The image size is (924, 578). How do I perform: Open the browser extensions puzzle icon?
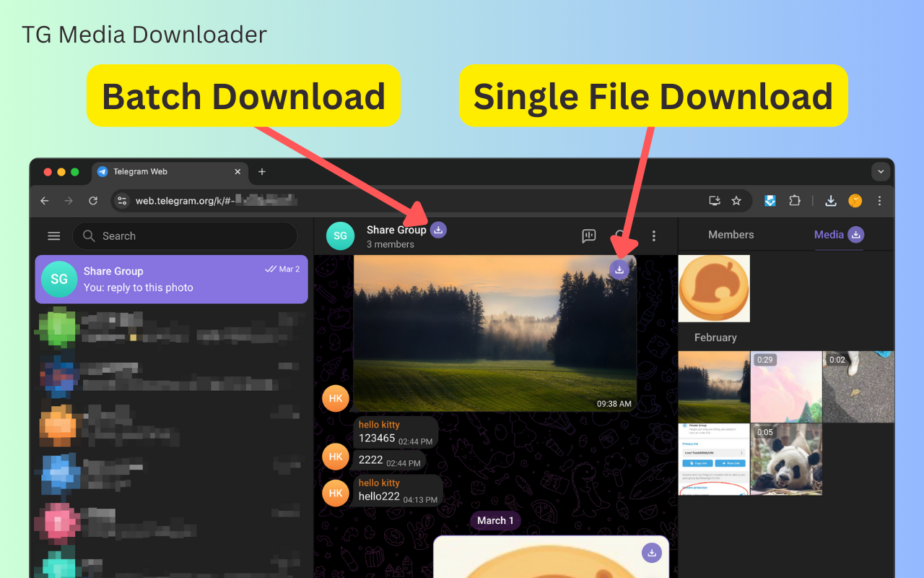[x=795, y=201]
